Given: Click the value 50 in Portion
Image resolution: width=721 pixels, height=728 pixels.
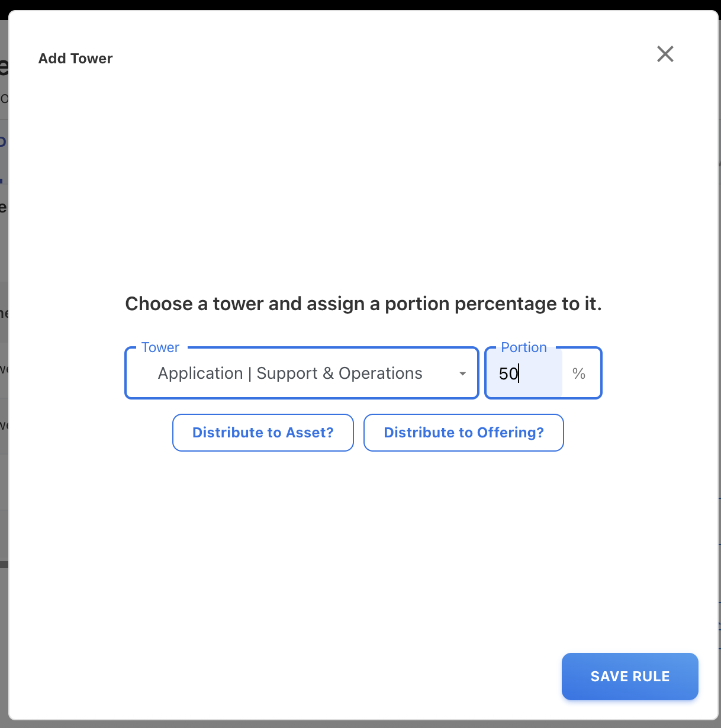Looking at the screenshot, I should coord(508,373).
